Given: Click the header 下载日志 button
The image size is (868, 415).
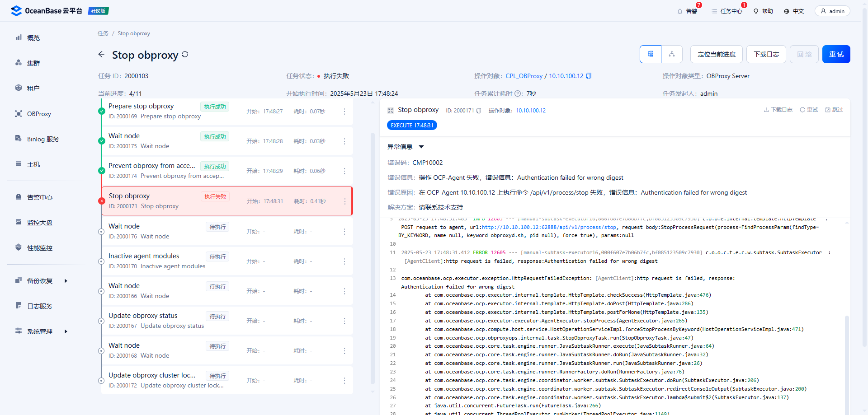Looking at the screenshot, I should point(766,54).
